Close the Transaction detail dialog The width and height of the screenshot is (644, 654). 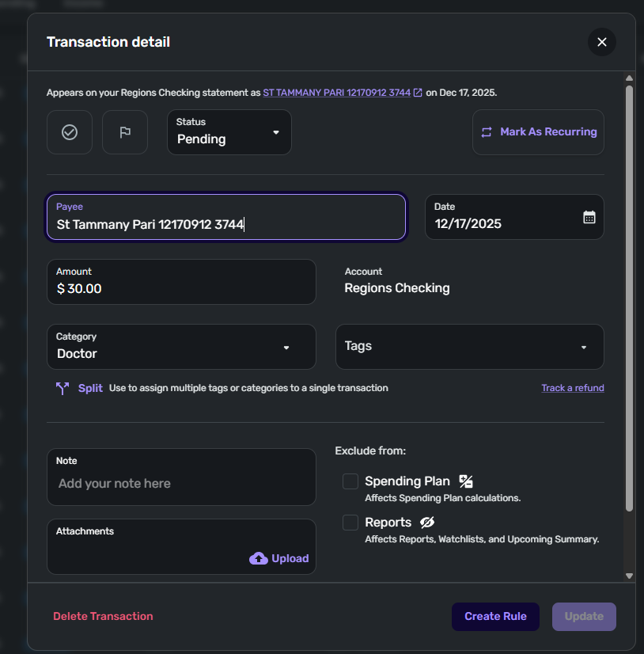[x=602, y=42]
